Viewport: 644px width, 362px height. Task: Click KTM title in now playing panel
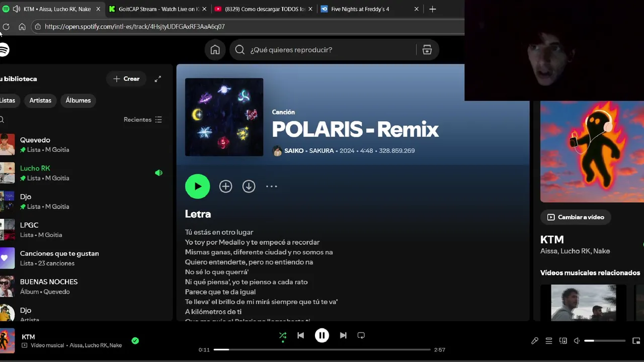(552, 240)
